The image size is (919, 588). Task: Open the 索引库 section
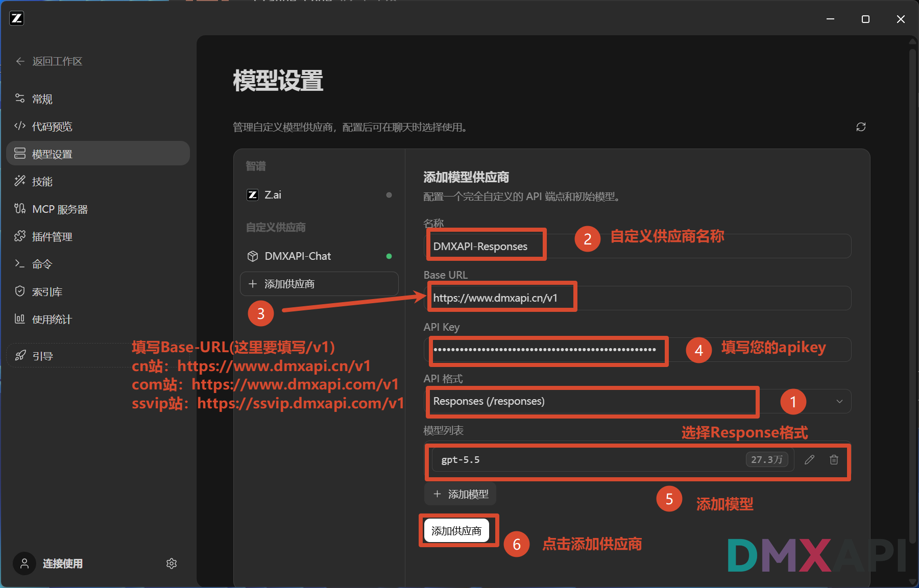pos(98,291)
